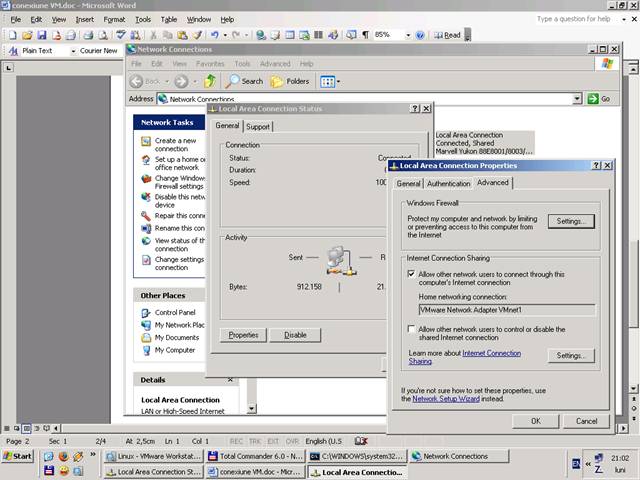
Task: Click the Home networking connection field
Action: tap(506, 310)
